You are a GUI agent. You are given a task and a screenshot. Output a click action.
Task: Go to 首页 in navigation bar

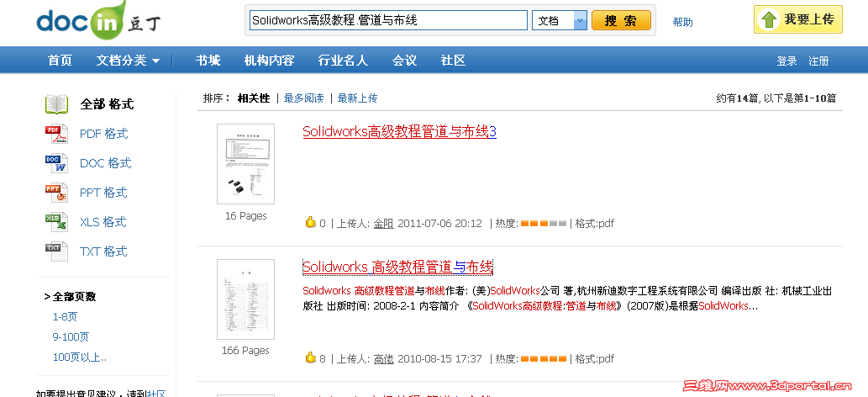point(60,61)
